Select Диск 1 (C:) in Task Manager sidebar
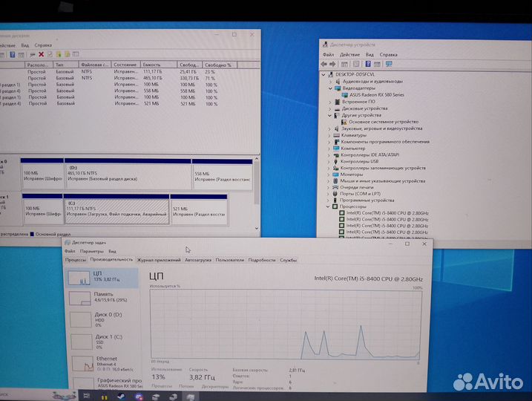This screenshot has width=532, height=401. 103,342
